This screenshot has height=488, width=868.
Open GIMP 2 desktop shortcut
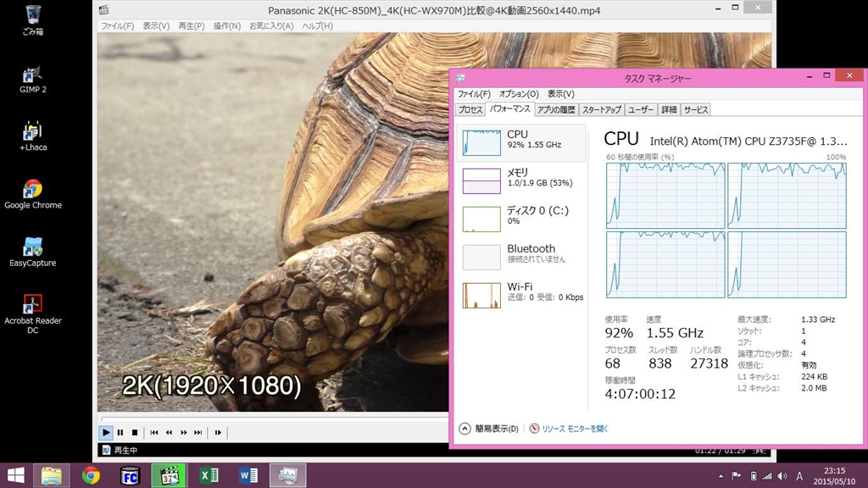tap(33, 79)
